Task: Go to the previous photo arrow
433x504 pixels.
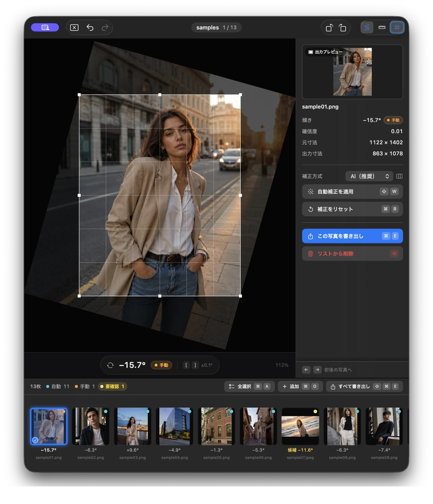Action: tap(306, 369)
